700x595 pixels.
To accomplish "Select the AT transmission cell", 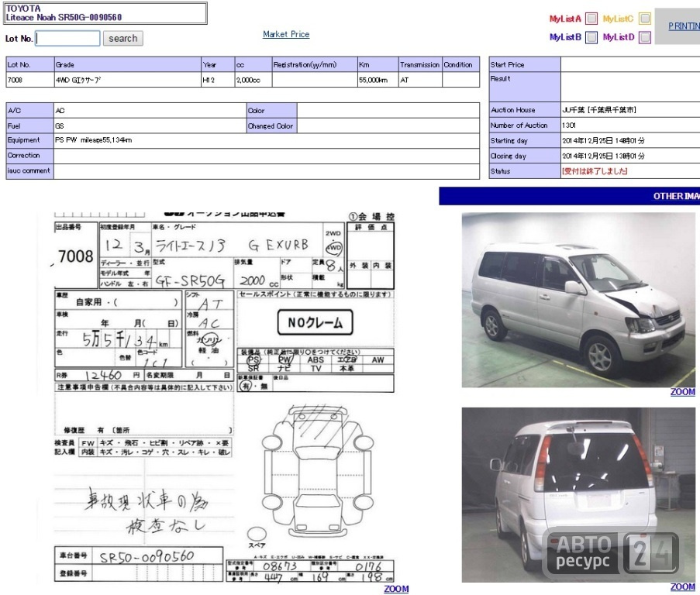I will point(420,80).
